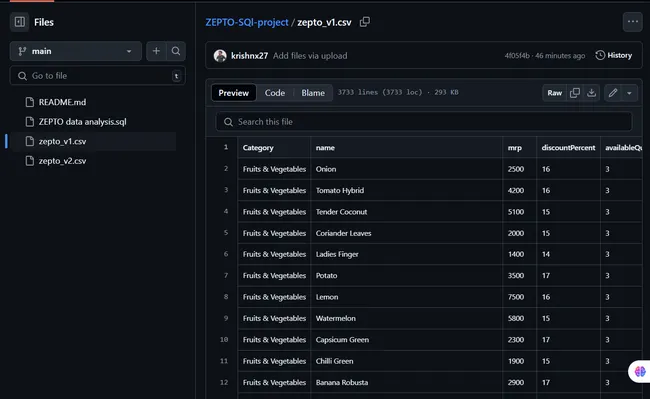The width and height of the screenshot is (650, 399).
Task: Add a file with the plus button
Action: pos(156,51)
